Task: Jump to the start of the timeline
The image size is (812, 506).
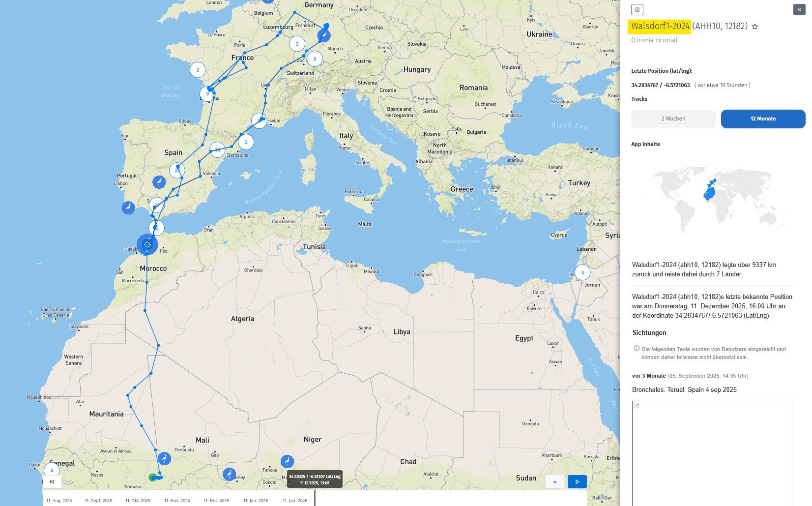Action: [x=52, y=482]
